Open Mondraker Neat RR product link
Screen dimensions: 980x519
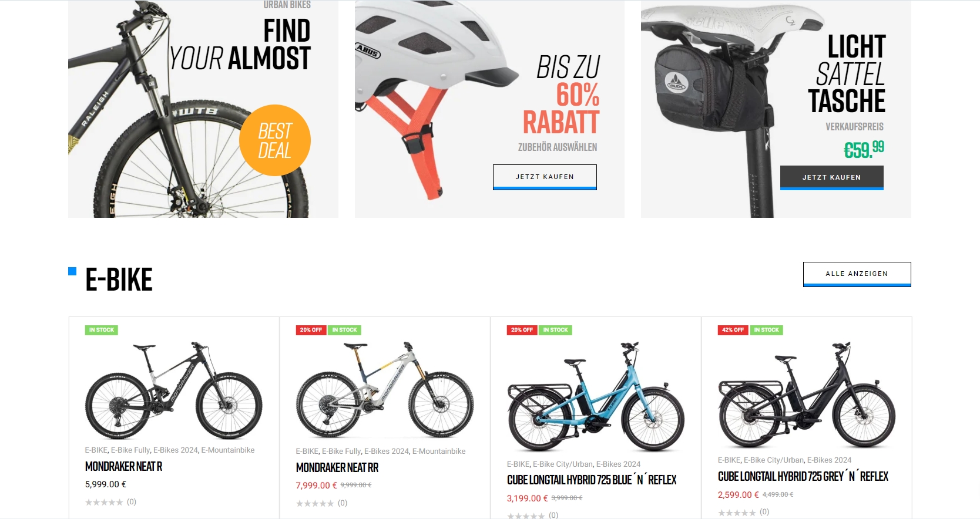[x=337, y=468]
